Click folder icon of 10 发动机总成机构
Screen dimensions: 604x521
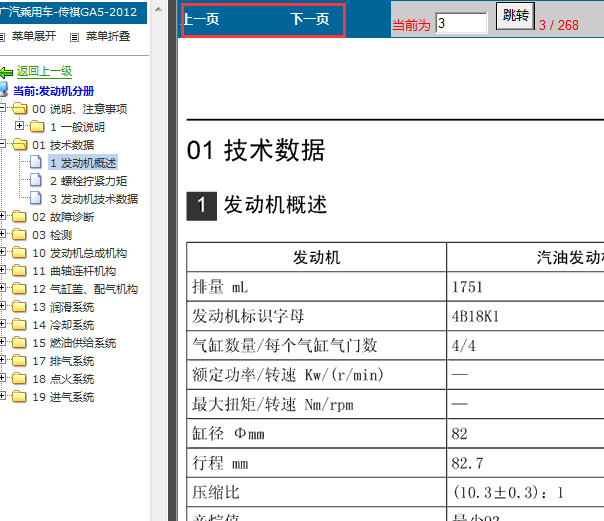[x=19, y=253]
